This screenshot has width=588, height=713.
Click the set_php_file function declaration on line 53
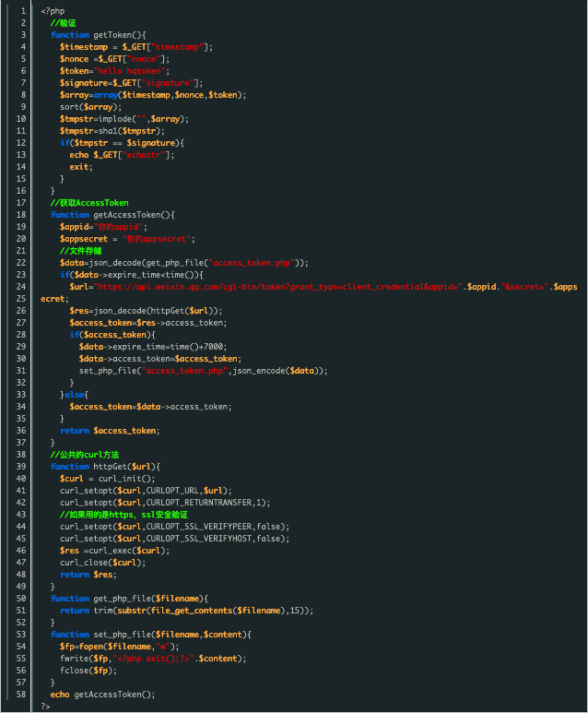151,635
